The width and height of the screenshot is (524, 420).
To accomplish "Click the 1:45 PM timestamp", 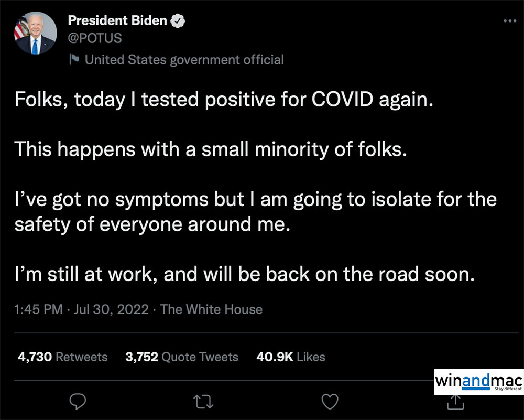I will point(39,309).
